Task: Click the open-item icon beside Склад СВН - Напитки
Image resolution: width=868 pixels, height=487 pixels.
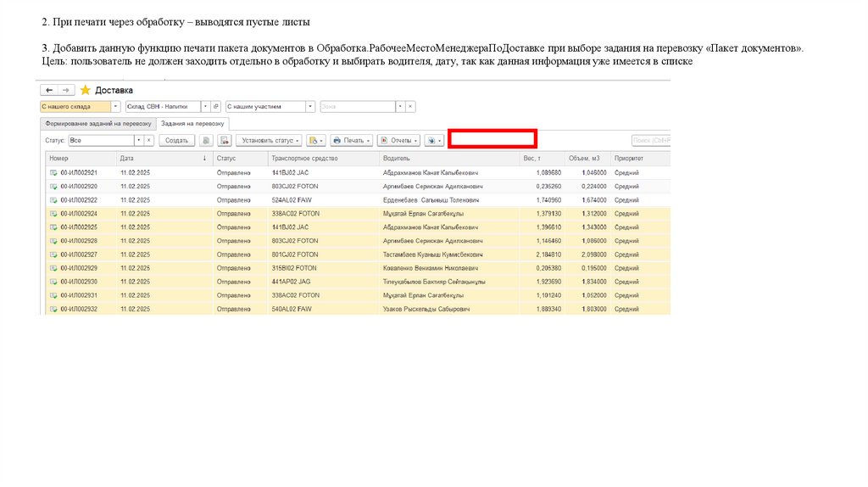Action: pyautogui.click(x=216, y=106)
